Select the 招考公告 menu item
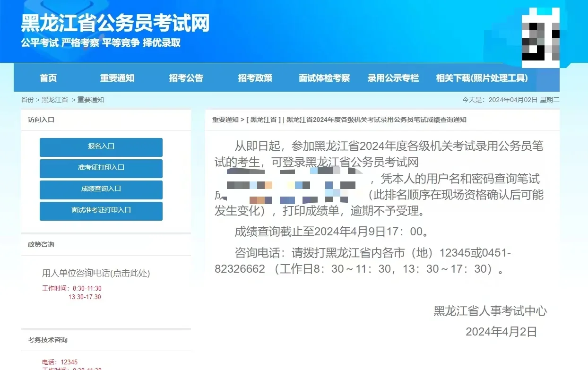This screenshot has height=370, width=588. pyautogui.click(x=186, y=78)
